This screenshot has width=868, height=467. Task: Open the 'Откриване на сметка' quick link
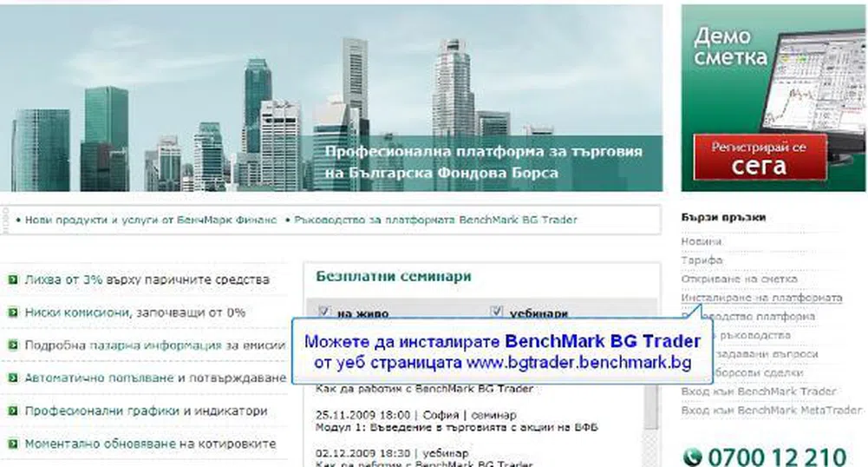point(739,279)
